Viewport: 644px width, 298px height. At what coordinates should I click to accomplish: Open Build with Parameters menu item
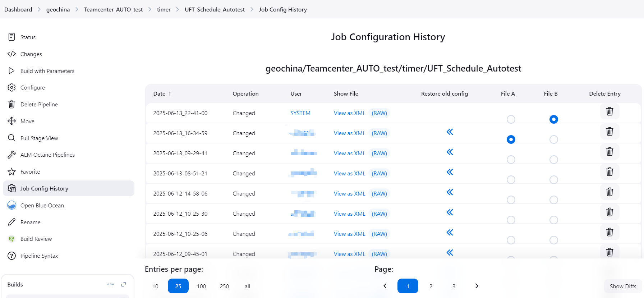(47, 71)
